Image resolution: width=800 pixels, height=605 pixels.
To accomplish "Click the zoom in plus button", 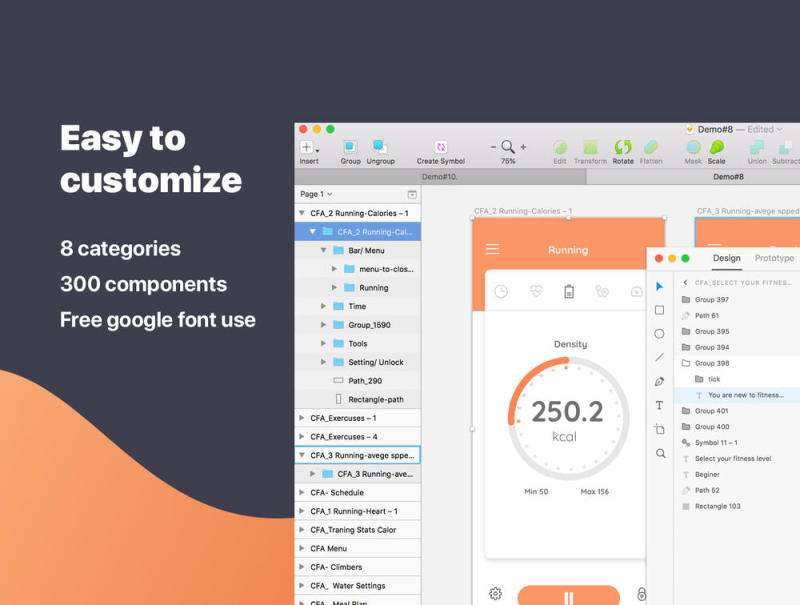I will 523,147.
